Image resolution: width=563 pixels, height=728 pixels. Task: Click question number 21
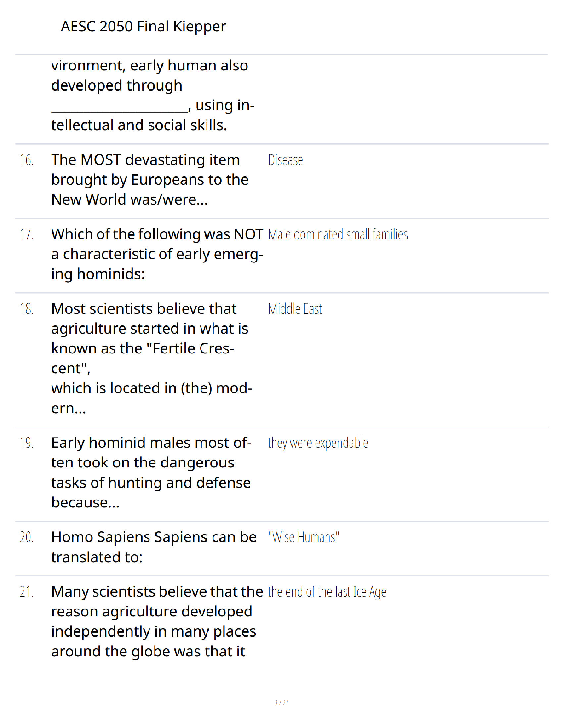pos(27,591)
